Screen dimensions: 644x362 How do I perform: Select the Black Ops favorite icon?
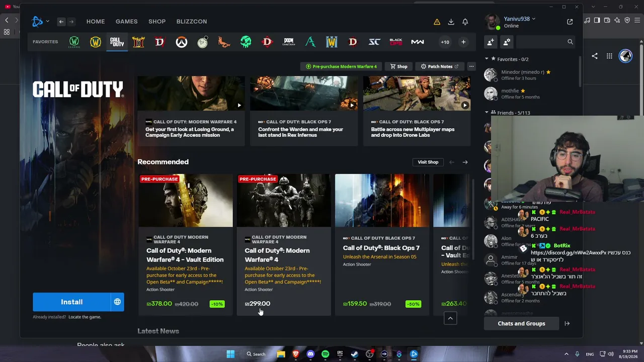tap(396, 42)
